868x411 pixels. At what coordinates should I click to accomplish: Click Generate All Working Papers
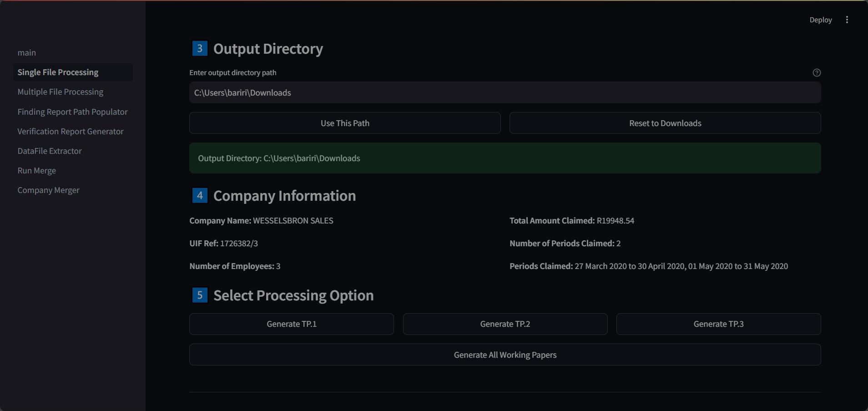point(505,355)
